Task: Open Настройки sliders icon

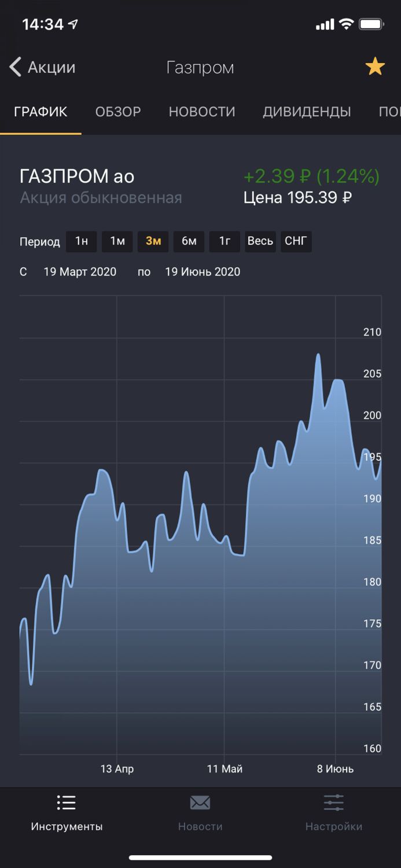Action: pos(334,803)
